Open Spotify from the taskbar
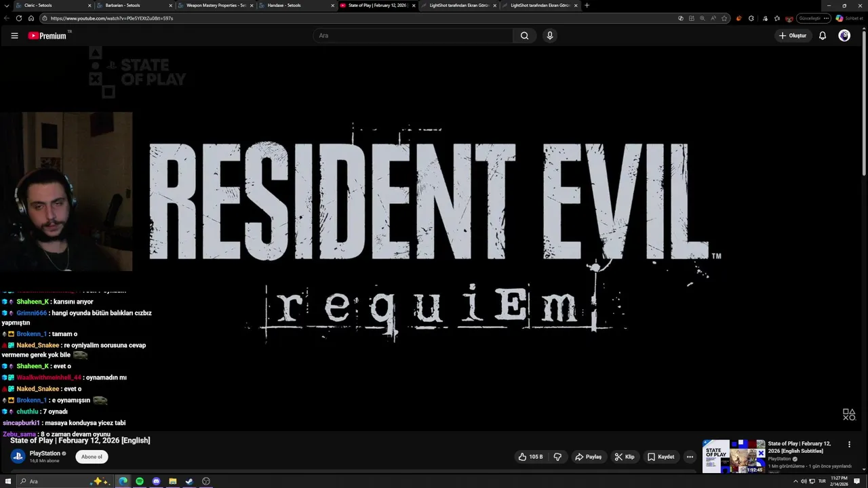868x488 pixels. (x=140, y=481)
